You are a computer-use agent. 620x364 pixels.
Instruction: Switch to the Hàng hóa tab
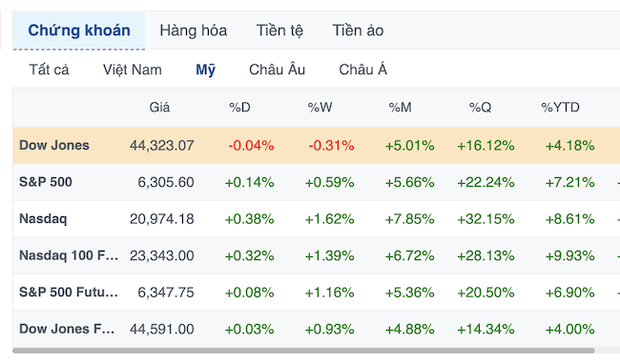pyautogui.click(x=193, y=30)
